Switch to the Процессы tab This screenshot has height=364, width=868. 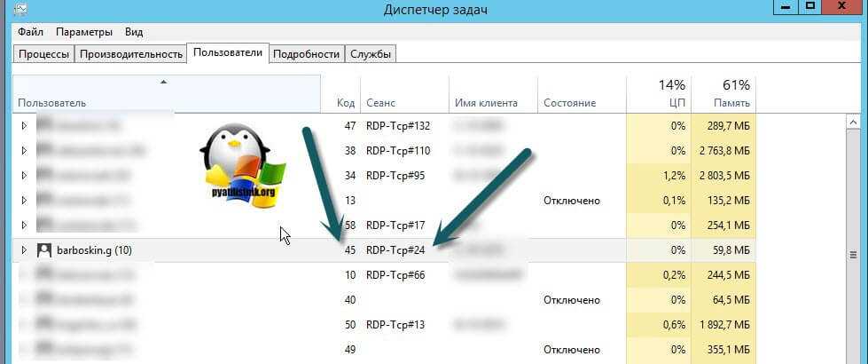tap(44, 54)
